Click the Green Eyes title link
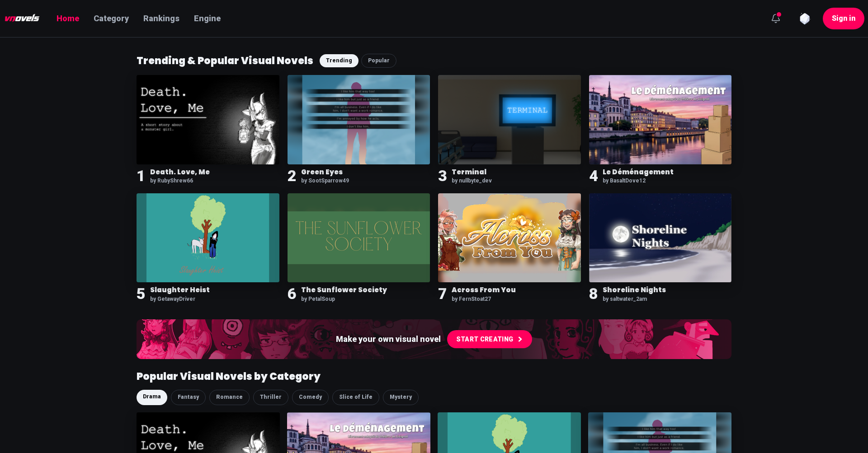The height and width of the screenshot is (453, 868). coord(322,172)
